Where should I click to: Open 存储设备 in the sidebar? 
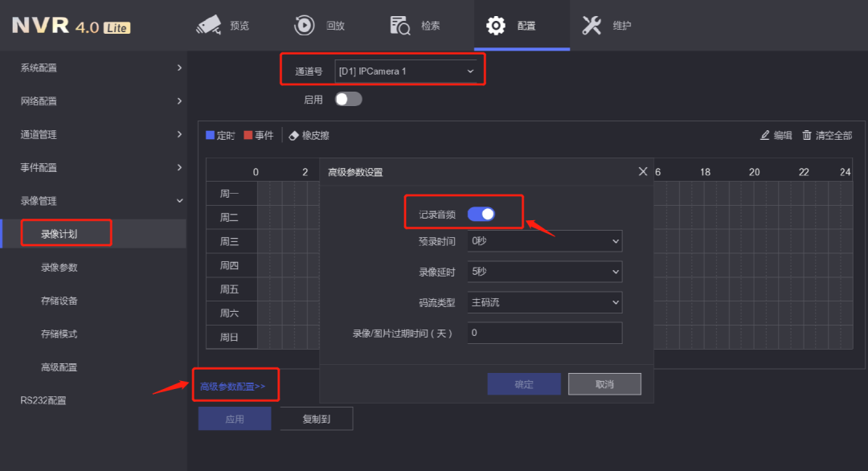pyautogui.click(x=59, y=301)
